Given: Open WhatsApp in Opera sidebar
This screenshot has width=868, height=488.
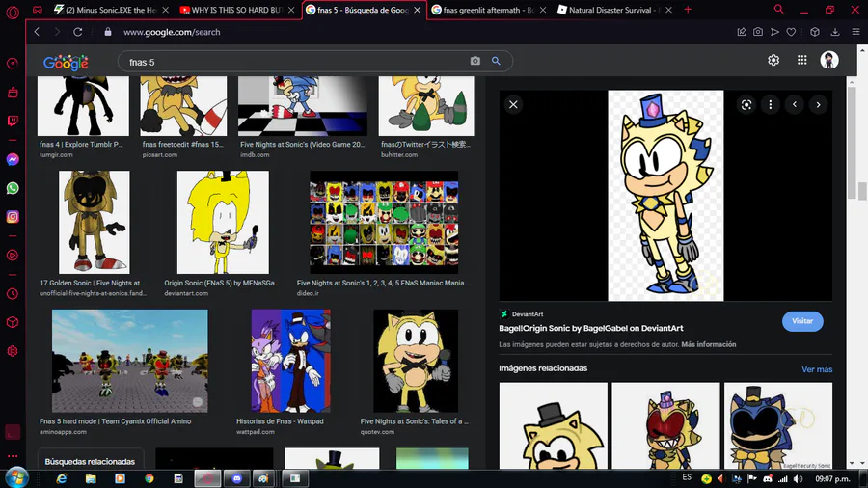Looking at the screenshot, I should click(x=13, y=188).
